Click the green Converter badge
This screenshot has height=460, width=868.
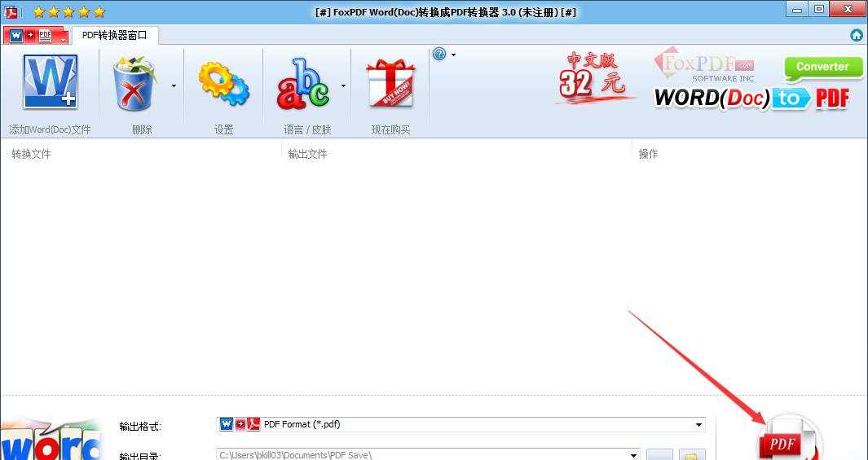(x=823, y=68)
